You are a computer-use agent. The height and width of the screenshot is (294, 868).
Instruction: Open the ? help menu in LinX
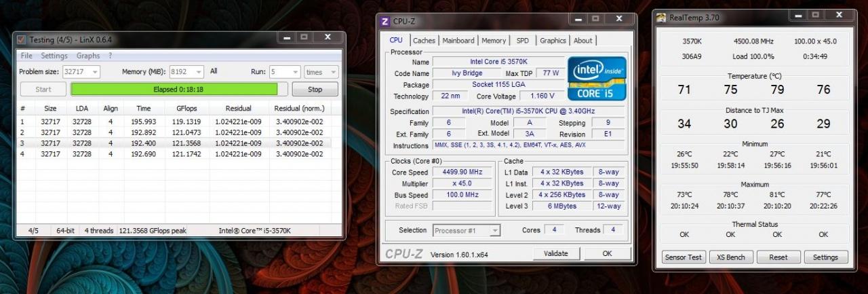[111, 56]
